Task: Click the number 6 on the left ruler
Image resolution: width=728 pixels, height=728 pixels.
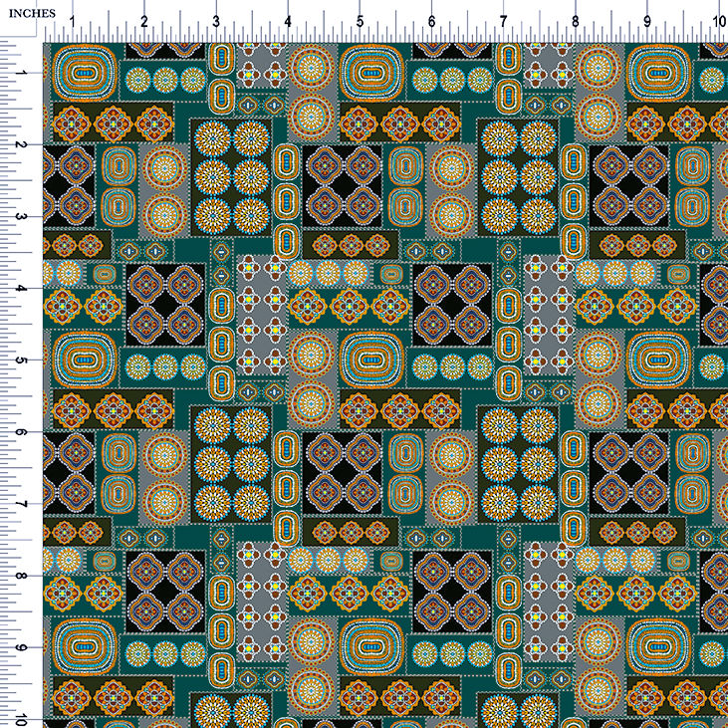Action: tap(21, 432)
